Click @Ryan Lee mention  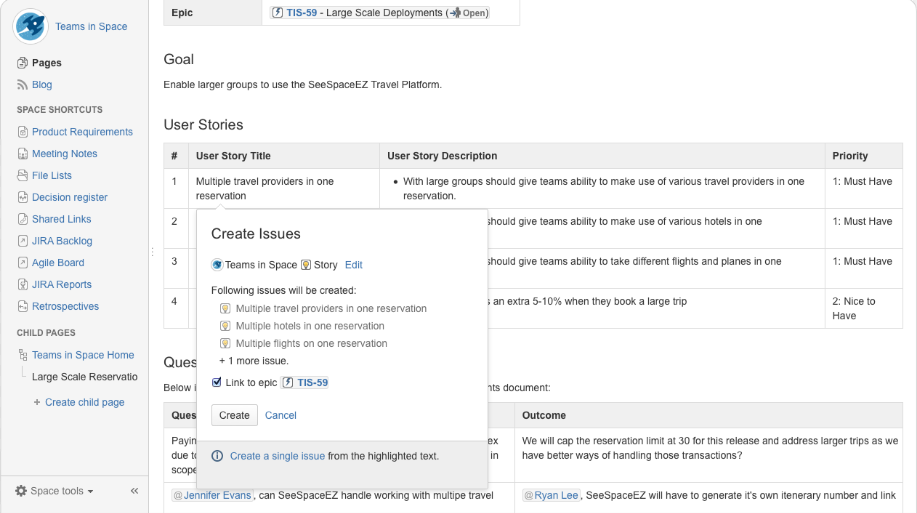coord(551,495)
